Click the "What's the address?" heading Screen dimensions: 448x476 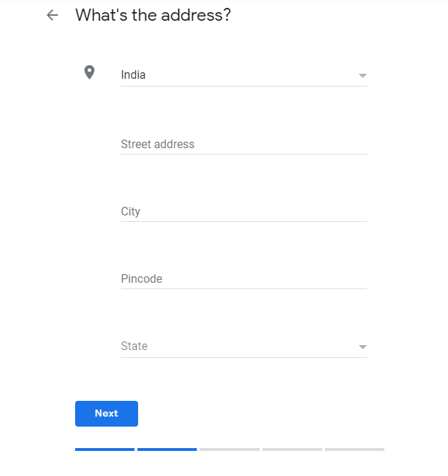tap(153, 15)
